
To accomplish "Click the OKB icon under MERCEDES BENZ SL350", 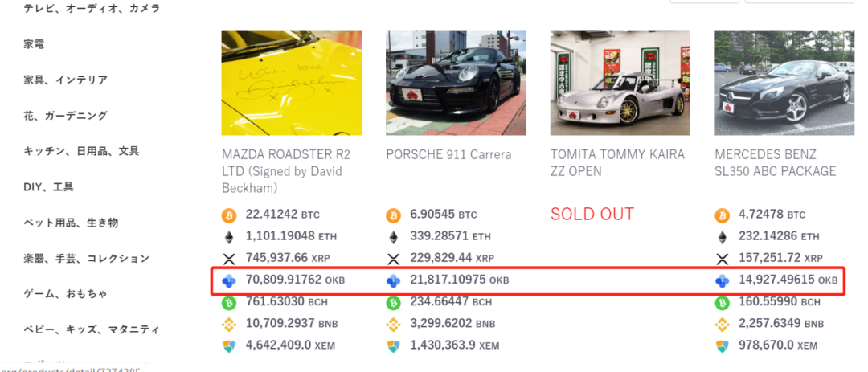I will point(722,281).
